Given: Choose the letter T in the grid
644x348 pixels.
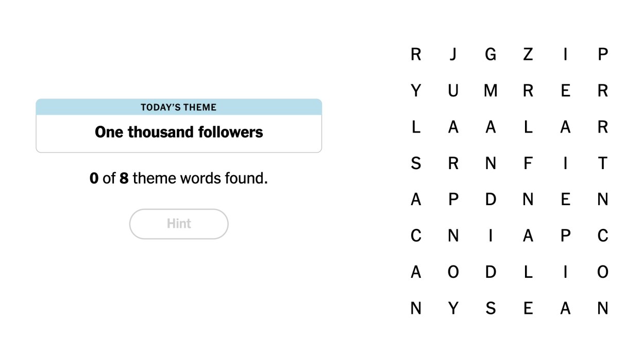Looking at the screenshot, I should click(x=602, y=163).
